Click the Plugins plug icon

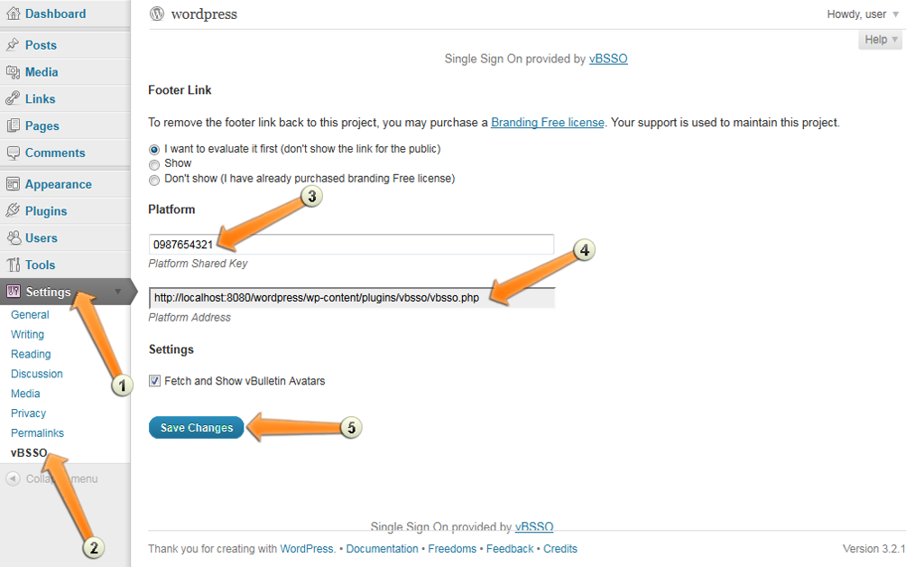[13, 210]
